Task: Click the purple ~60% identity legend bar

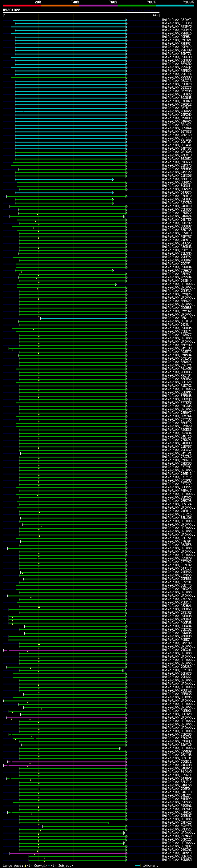Action: click(x=99, y=6)
